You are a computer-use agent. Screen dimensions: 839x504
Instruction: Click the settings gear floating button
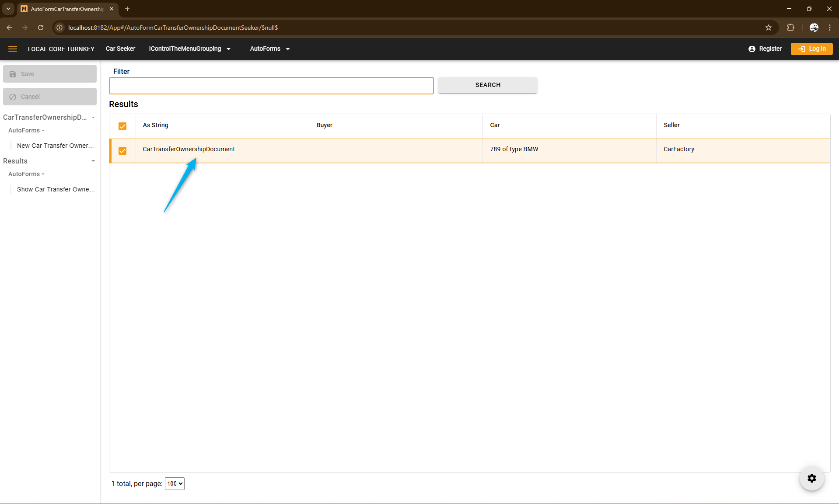tap(811, 478)
